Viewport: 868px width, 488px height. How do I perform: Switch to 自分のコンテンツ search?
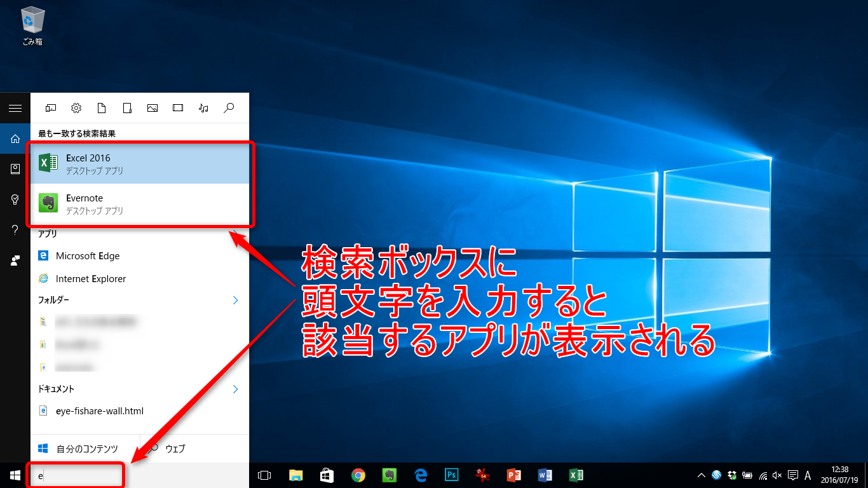pos(85,449)
